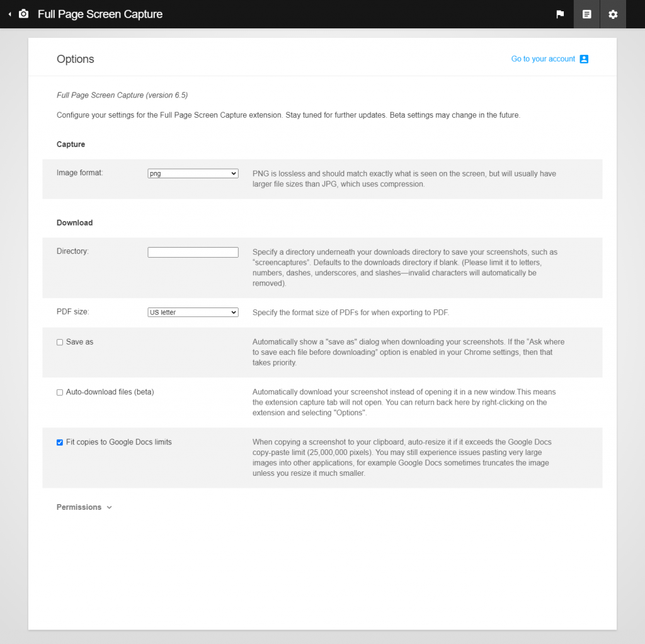Click the Specify a directory description text
This screenshot has height=644, width=645.
pos(405,267)
